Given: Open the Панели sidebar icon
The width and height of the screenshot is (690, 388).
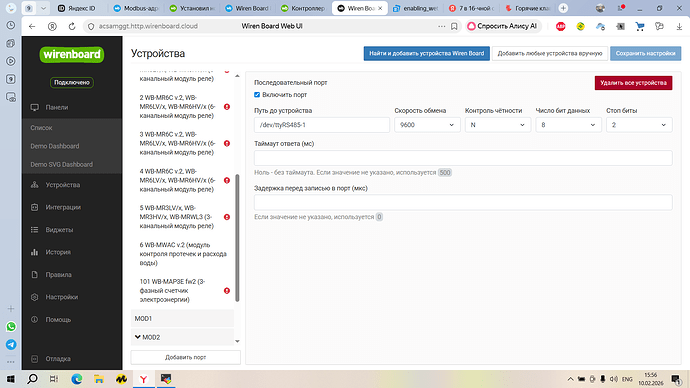Looking at the screenshot, I should pos(34,107).
